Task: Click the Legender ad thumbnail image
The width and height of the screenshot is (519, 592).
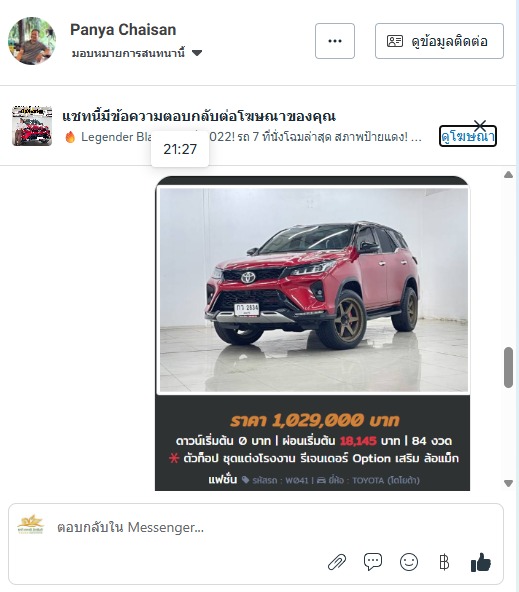Action: click(x=32, y=126)
